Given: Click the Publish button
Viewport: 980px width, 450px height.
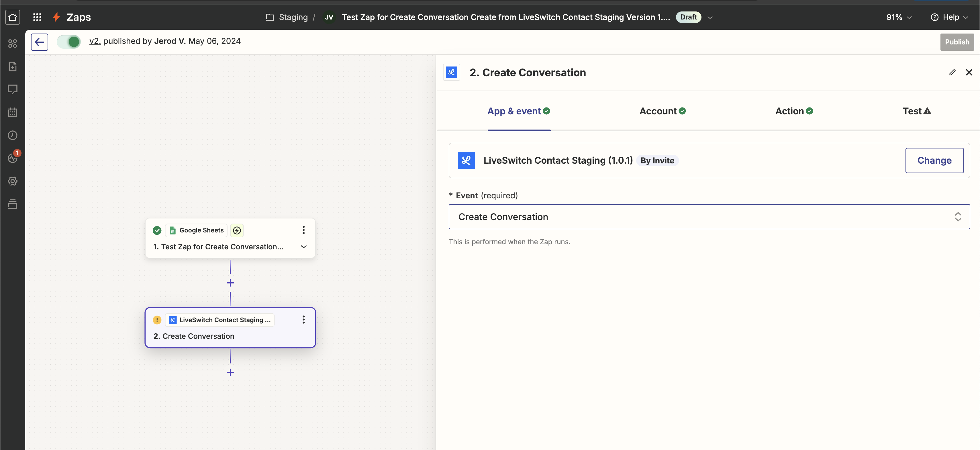Looking at the screenshot, I should [957, 42].
